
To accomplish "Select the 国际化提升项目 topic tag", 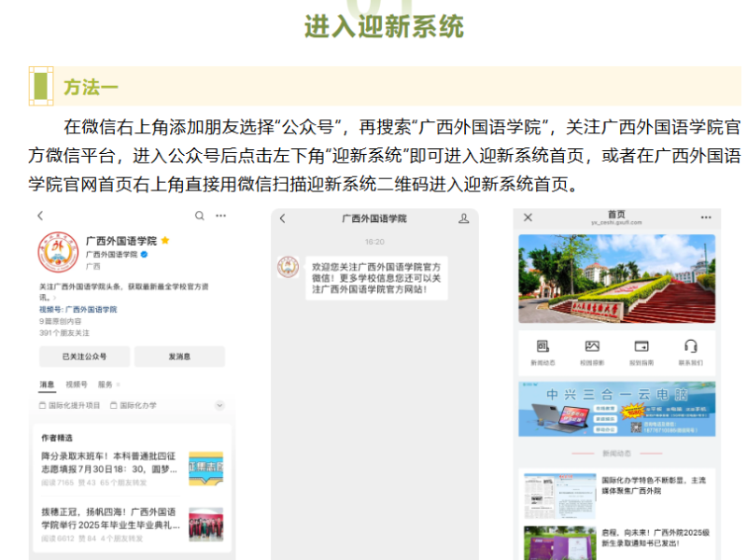I will pos(69,405).
